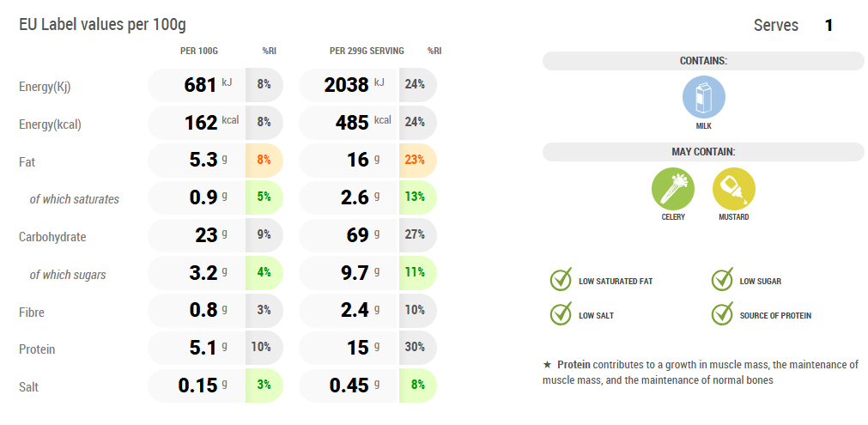This screenshot has height=425, width=868.
Task: Click the green Salt 3% RI badge
Action: (x=264, y=385)
